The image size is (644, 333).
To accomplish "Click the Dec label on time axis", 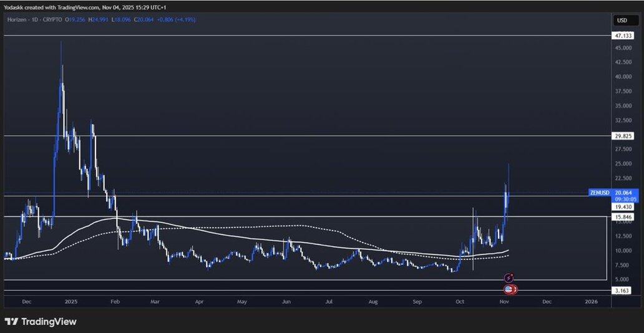I will (x=26, y=301).
